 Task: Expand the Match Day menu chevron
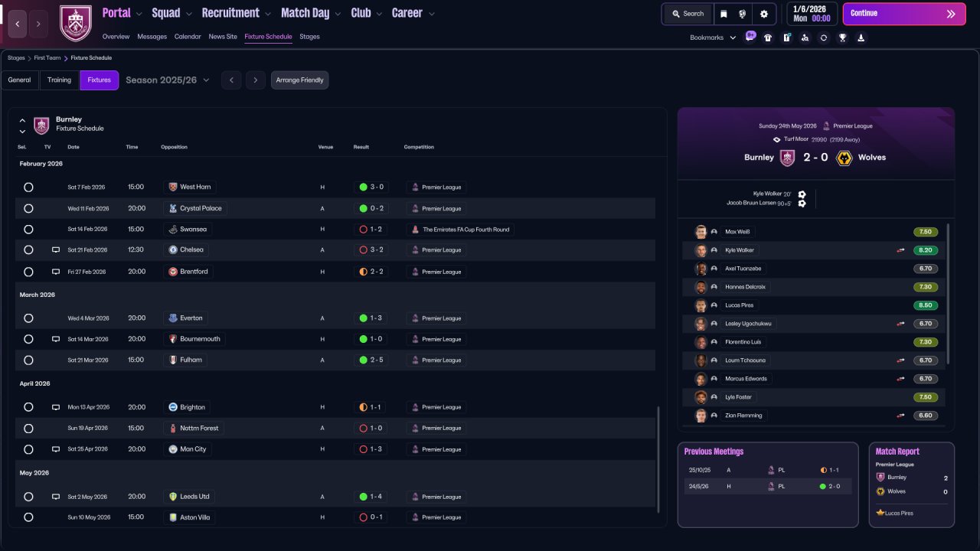tap(337, 14)
